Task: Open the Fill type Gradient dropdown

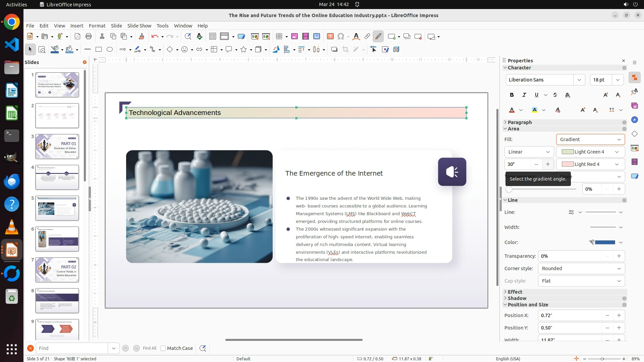Action: pyautogui.click(x=590, y=139)
